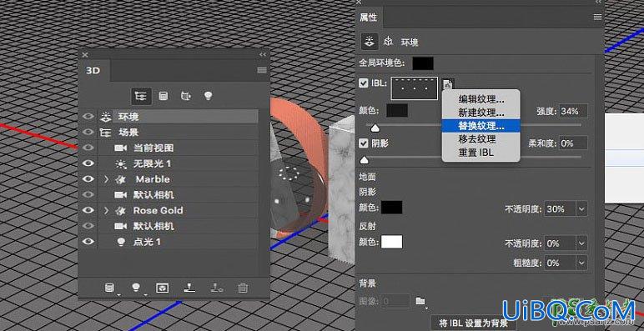Open ground shadow 不透明度 30% dropdown
The width and height of the screenshot is (644, 331).
(581, 209)
